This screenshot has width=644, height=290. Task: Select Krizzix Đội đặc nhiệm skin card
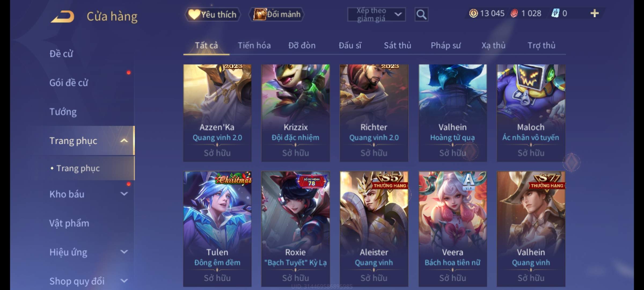295,113
